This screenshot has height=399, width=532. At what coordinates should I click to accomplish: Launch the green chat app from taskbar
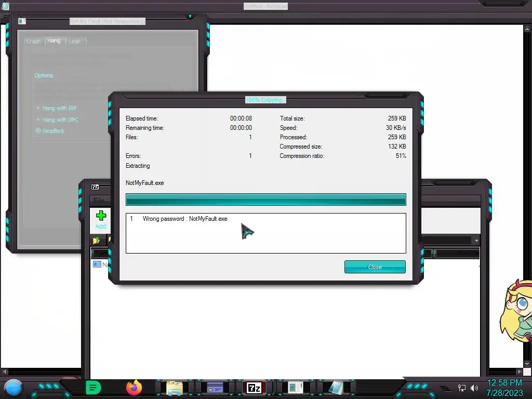click(94, 388)
